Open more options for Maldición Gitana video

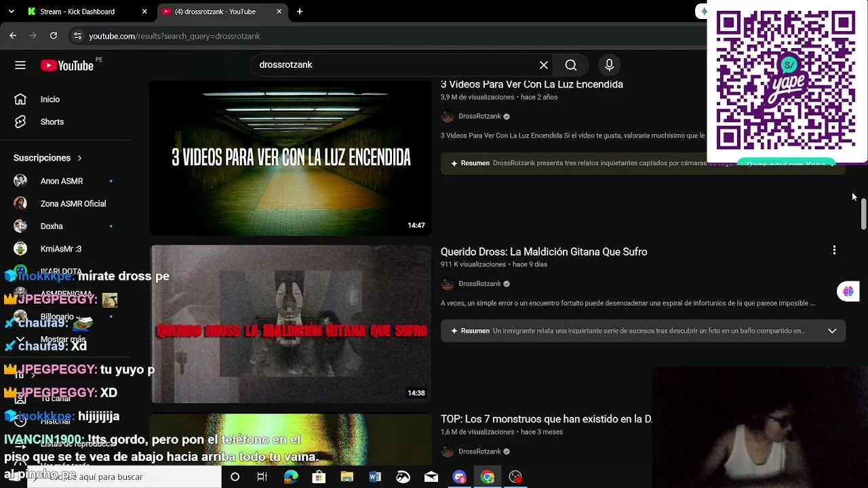[834, 250]
